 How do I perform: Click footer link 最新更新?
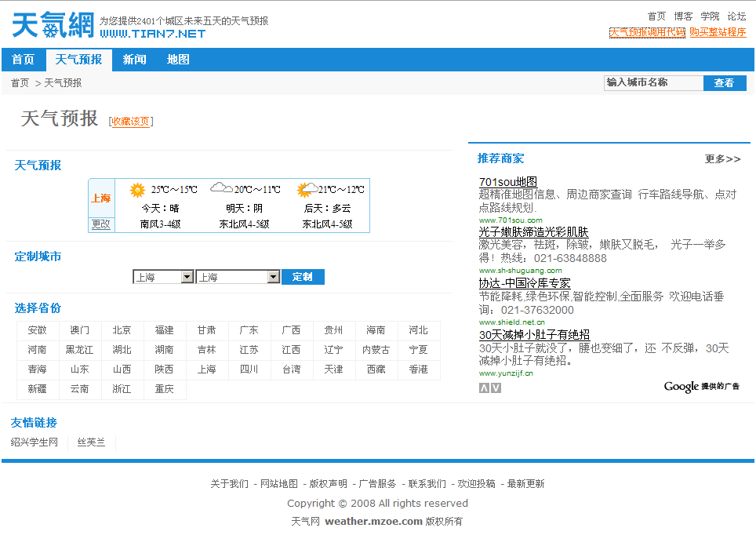(526, 484)
